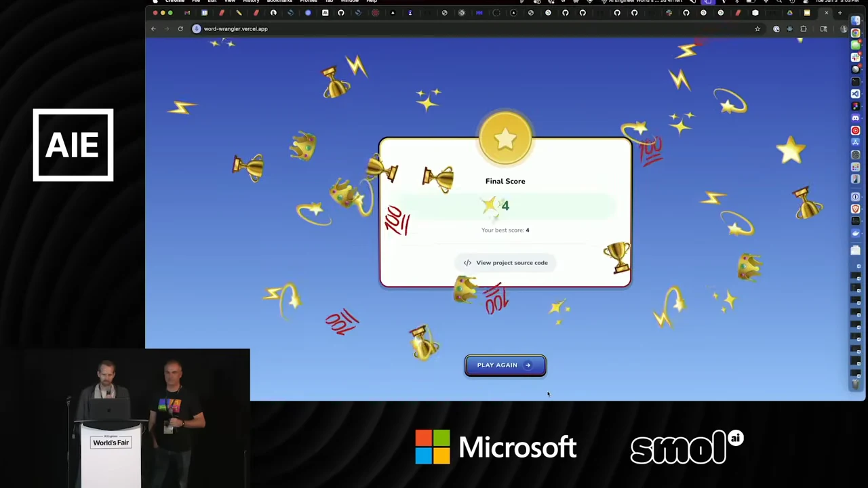Click the 'Your best score: 4' text

505,230
